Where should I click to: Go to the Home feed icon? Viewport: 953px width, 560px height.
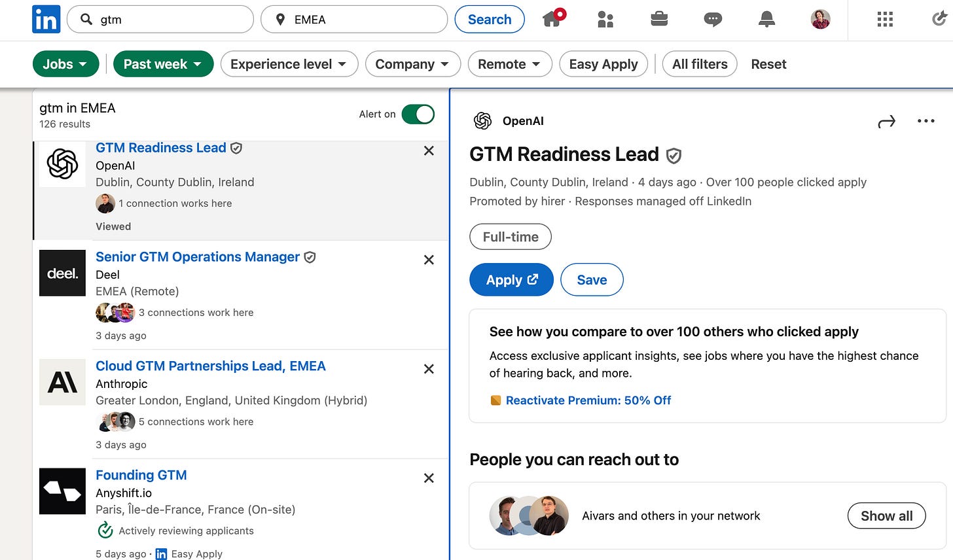click(553, 18)
